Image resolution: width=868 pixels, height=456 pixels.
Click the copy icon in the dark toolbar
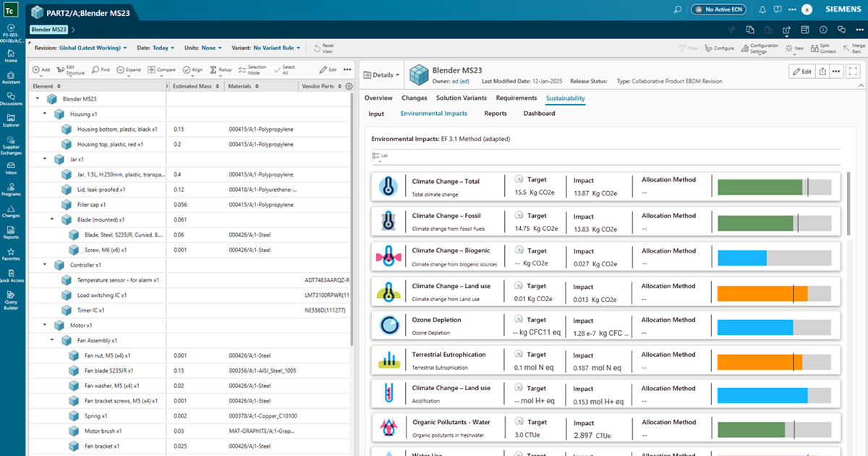[x=751, y=30]
